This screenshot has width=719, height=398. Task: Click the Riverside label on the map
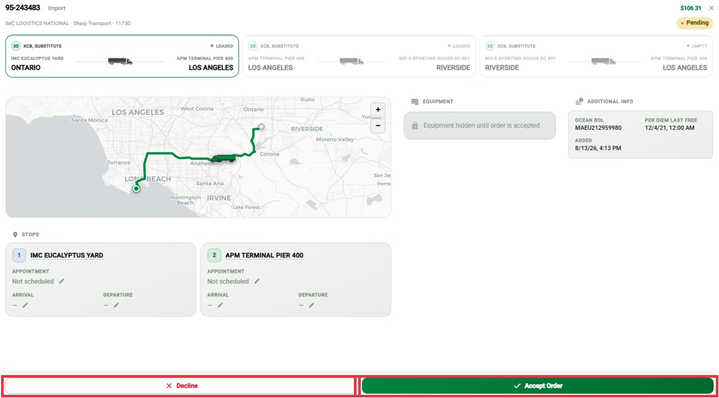coord(307,129)
